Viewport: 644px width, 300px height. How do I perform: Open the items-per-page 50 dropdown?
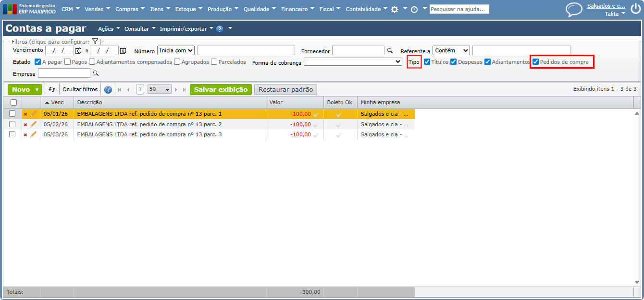pyautogui.click(x=160, y=90)
